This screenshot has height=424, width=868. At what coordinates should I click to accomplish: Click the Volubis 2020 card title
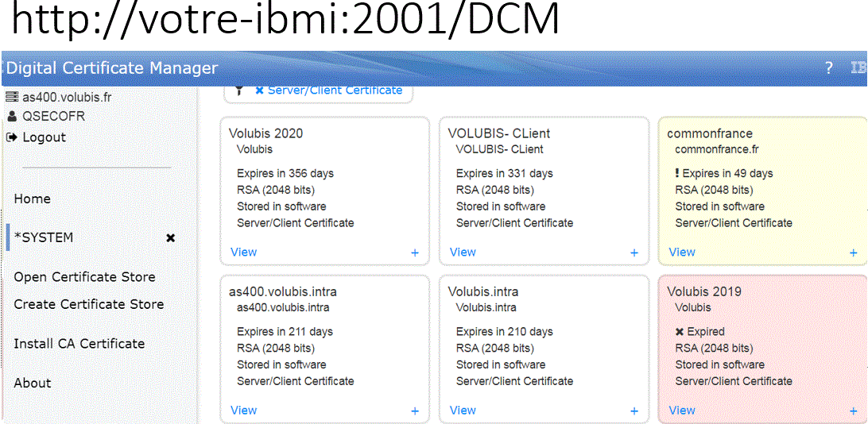265,133
